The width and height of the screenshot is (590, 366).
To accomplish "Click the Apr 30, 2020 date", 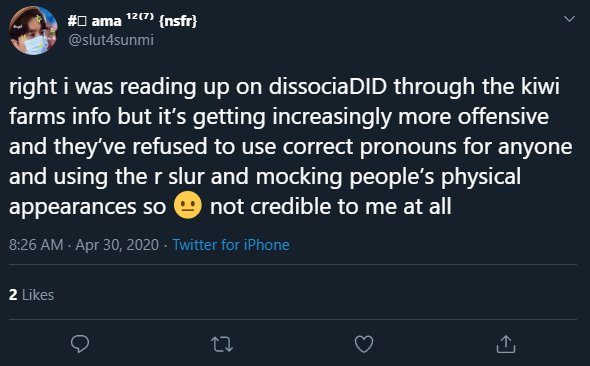I will click(x=117, y=245).
